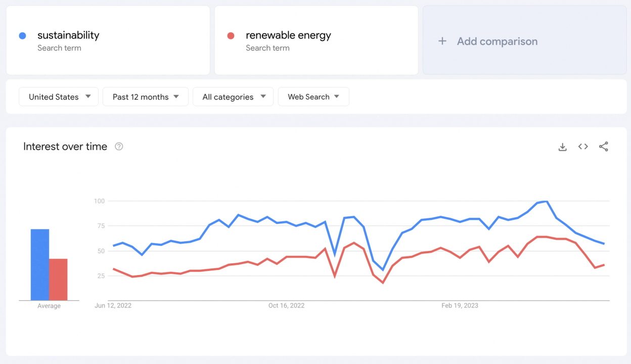The height and width of the screenshot is (364, 631).
Task: Click the plus icon to add comparison
Action: coord(442,41)
